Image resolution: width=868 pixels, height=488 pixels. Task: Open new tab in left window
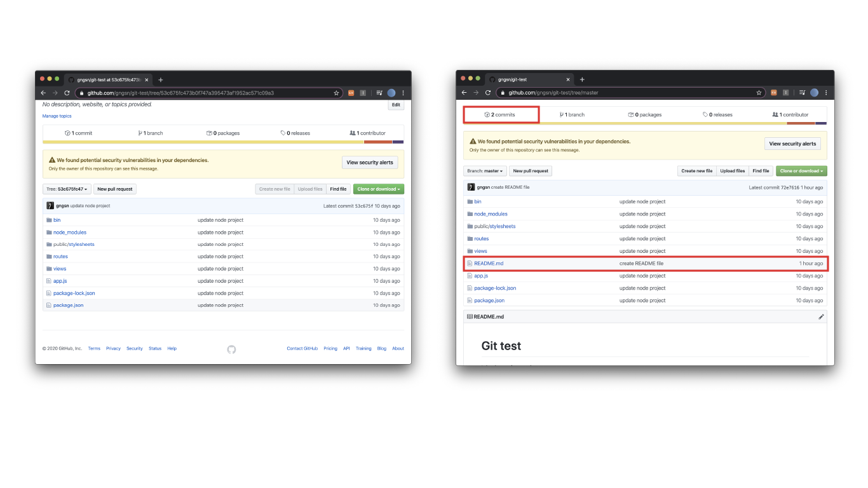point(160,80)
